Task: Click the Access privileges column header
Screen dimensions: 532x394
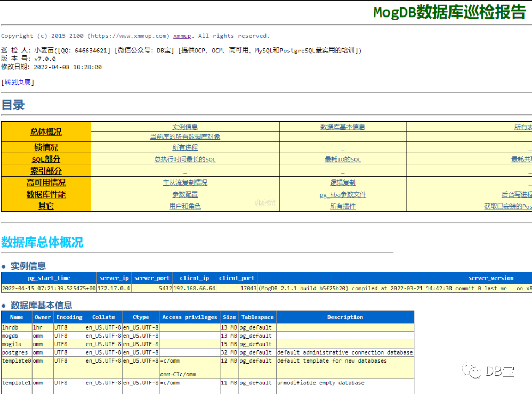Action: [190, 317]
